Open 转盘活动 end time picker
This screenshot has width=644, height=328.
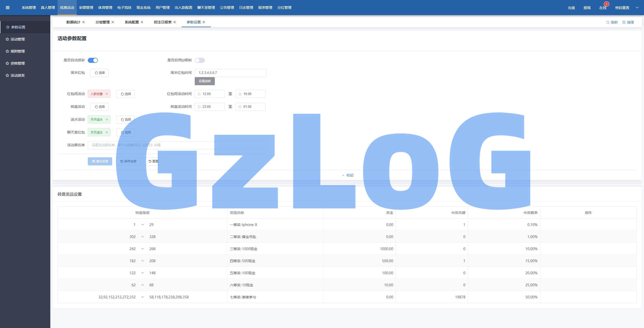tap(250, 107)
